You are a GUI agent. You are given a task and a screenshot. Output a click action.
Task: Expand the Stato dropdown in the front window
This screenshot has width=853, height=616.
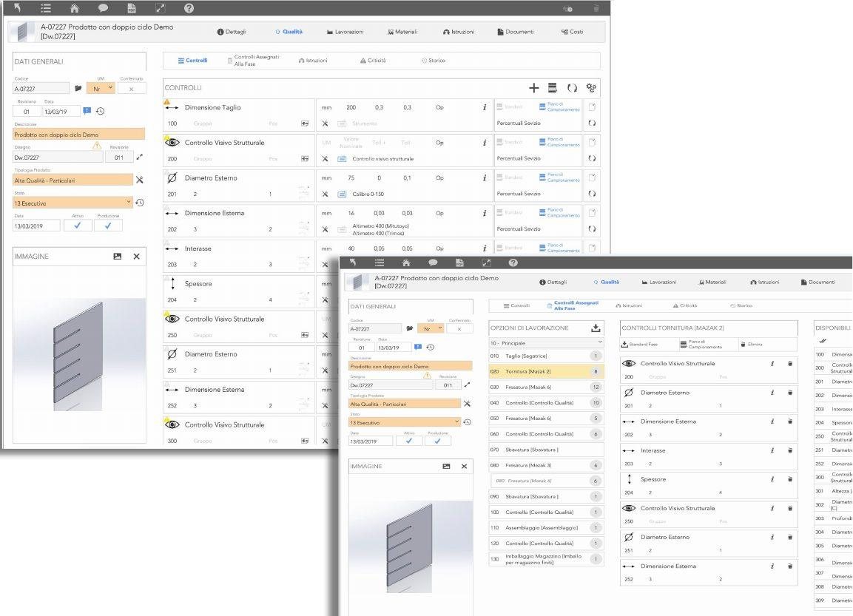[x=405, y=422]
